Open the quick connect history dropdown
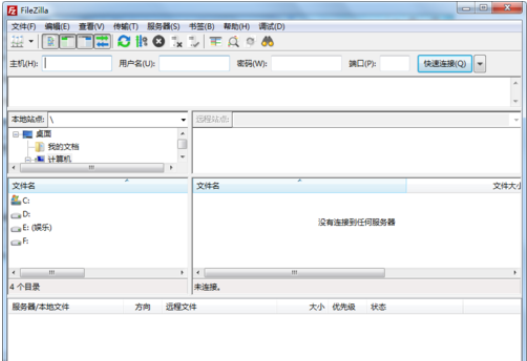Viewport: 527px width, 361px height. [x=480, y=64]
